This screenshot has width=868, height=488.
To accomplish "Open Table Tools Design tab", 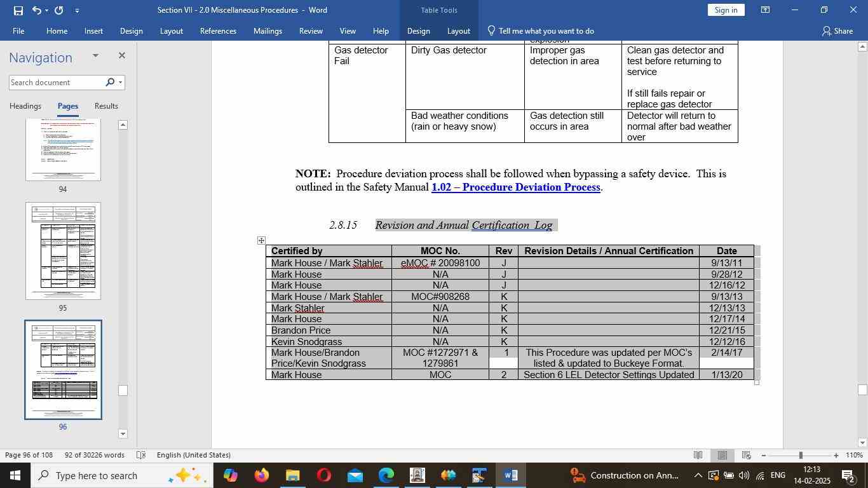I will coord(418,30).
